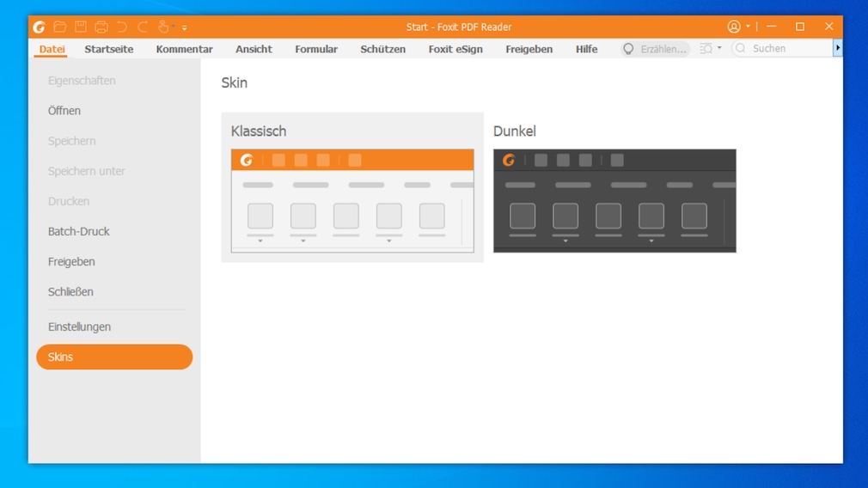Click the user account icon
This screenshot has width=868, height=488.
coord(734,27)
